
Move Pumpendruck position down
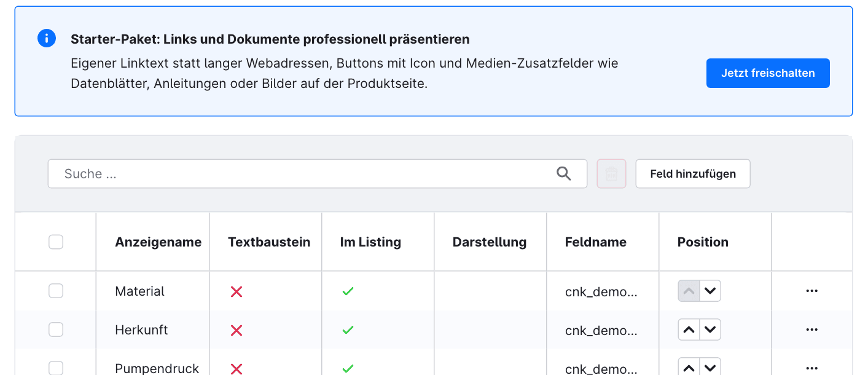pos(710,367)
